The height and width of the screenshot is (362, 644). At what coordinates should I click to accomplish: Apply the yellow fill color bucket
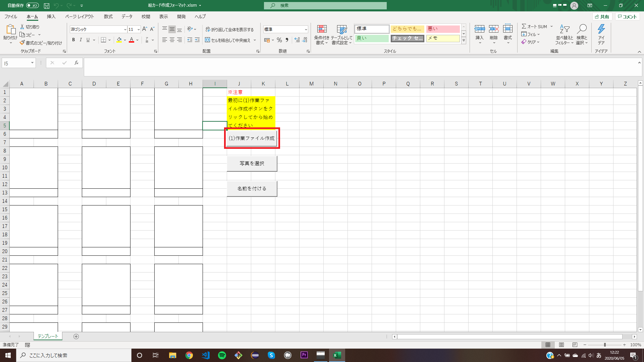tap(119, 40)
